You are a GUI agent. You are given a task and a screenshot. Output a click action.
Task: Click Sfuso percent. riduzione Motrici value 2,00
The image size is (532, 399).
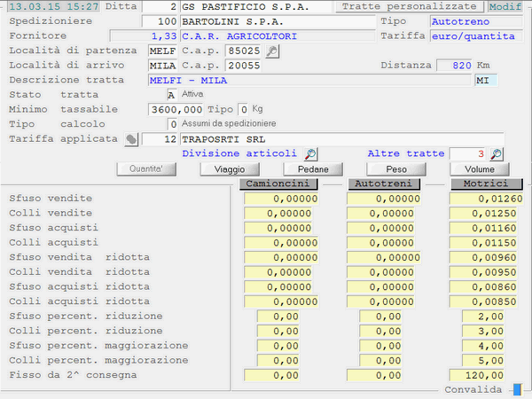point(483,317)
